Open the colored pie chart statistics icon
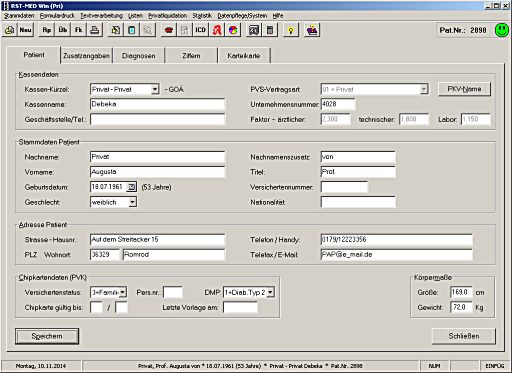 pos(233,30)
